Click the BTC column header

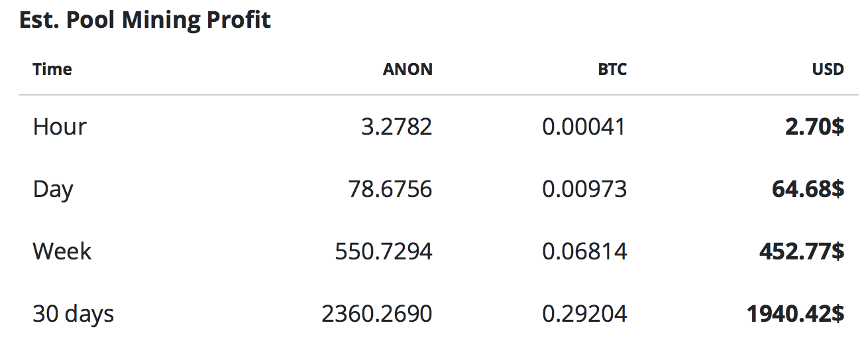coord(612,69)
